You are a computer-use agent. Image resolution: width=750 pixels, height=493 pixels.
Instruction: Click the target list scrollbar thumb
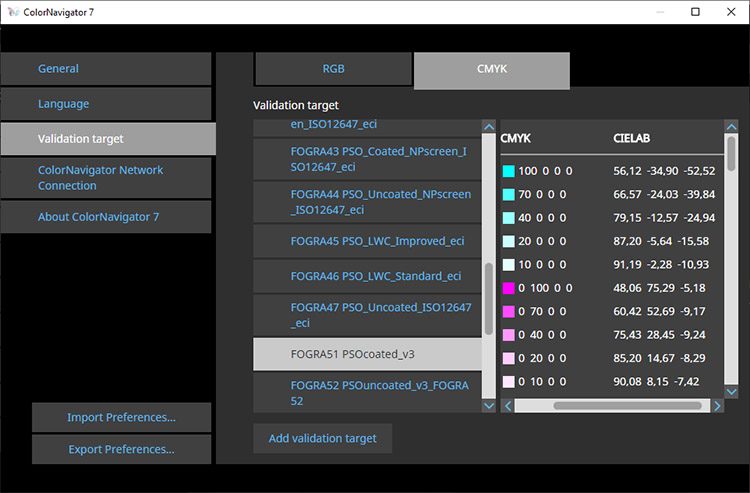(x=489, y=299)
